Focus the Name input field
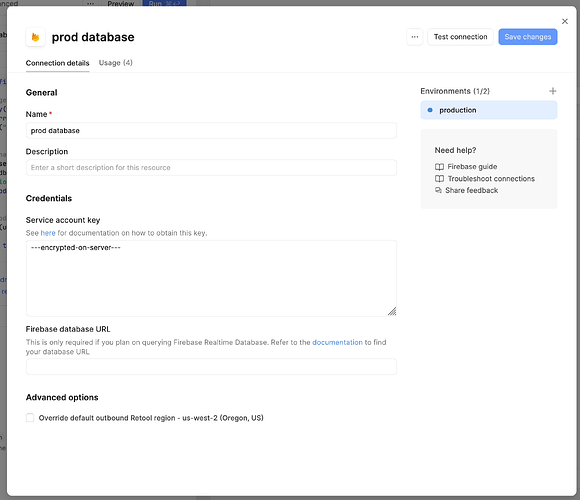 [x=211, y=131]
